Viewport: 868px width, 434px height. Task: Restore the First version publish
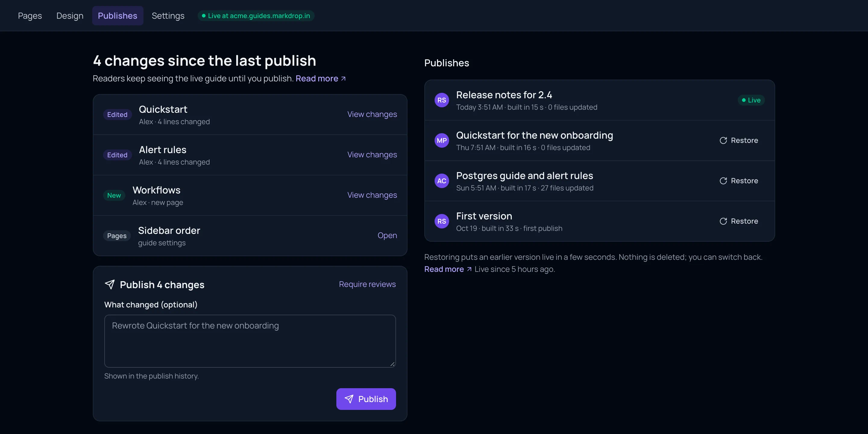coord(739,222)
